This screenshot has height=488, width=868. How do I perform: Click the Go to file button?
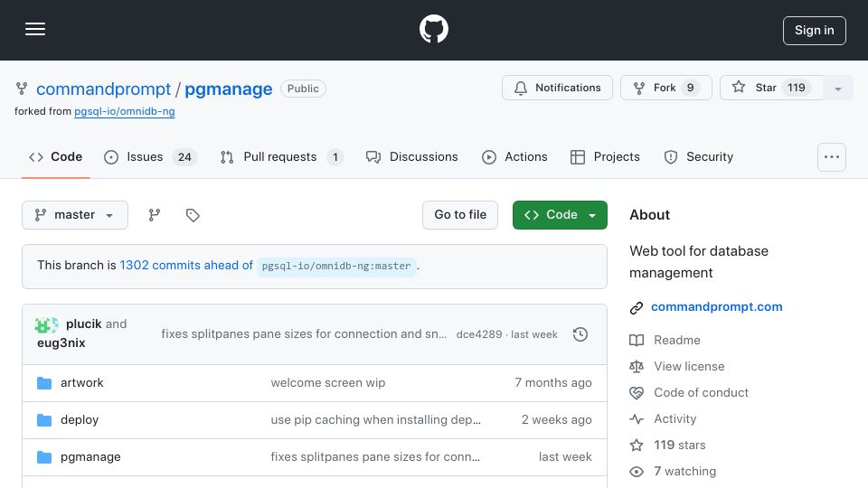click(x=460, y=215)
